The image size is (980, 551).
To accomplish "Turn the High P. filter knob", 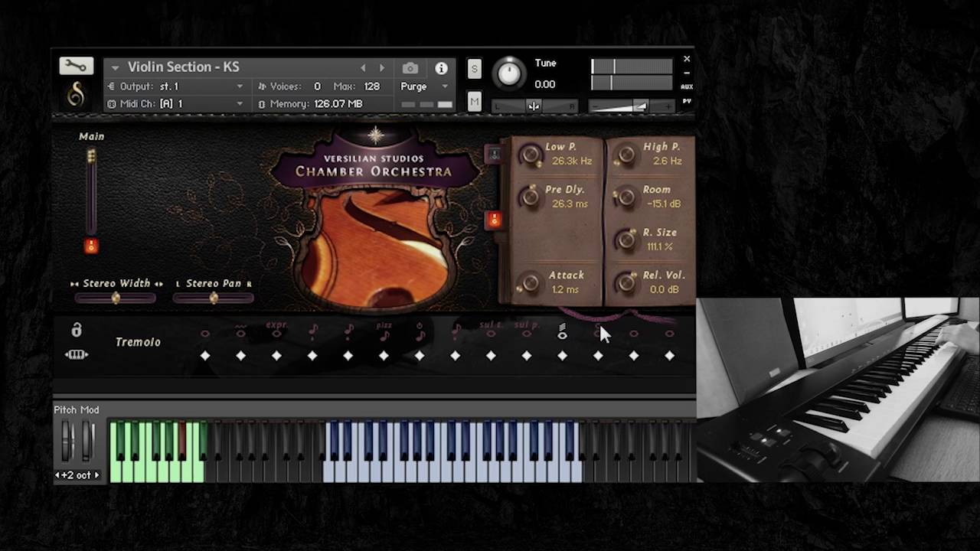I will point(626,155).
